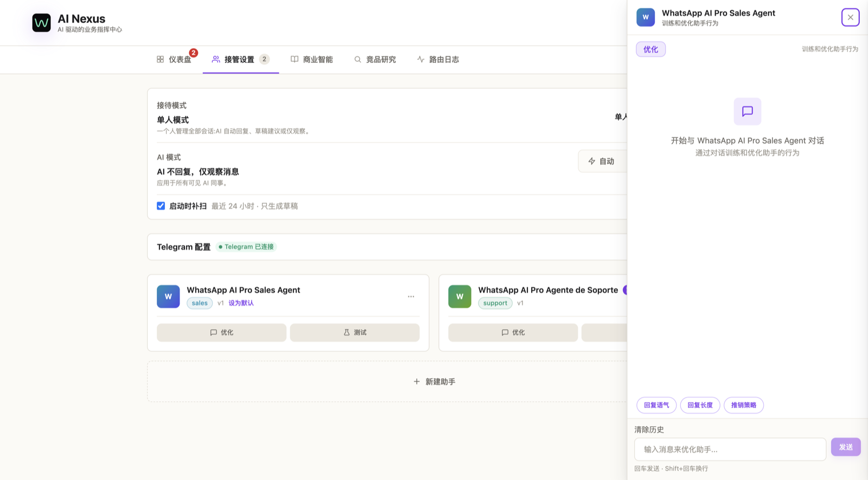Click the support tag on Agente de Soporte card
868x480 pixels.
[495, 303]
